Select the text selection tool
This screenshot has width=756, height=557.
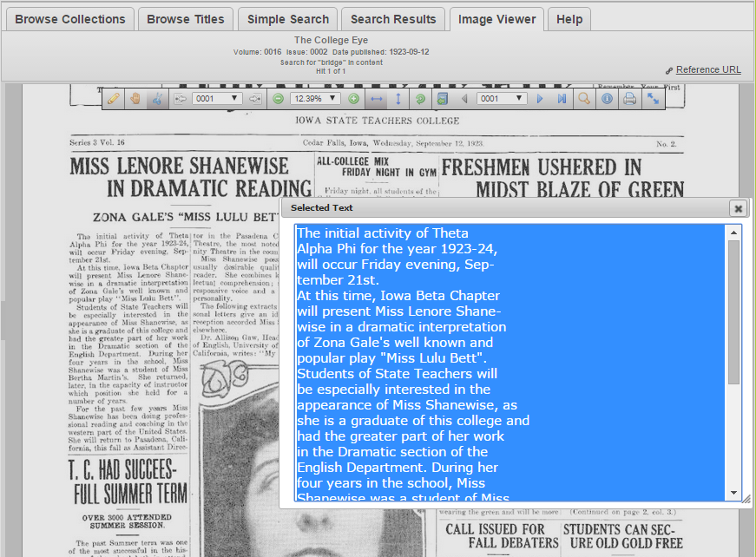(x=157, y=99)
